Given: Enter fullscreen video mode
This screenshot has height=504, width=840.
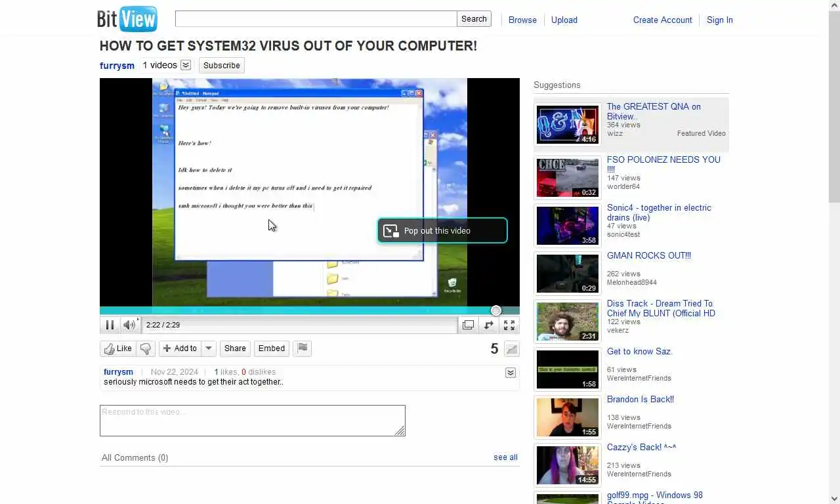Looking at the screenshot, I should click(x=509, y=325).
